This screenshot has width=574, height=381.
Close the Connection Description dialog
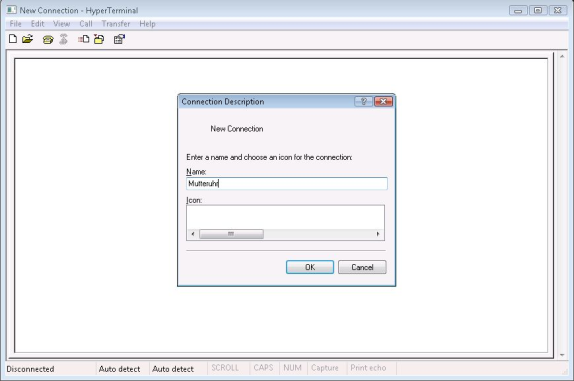383,101
